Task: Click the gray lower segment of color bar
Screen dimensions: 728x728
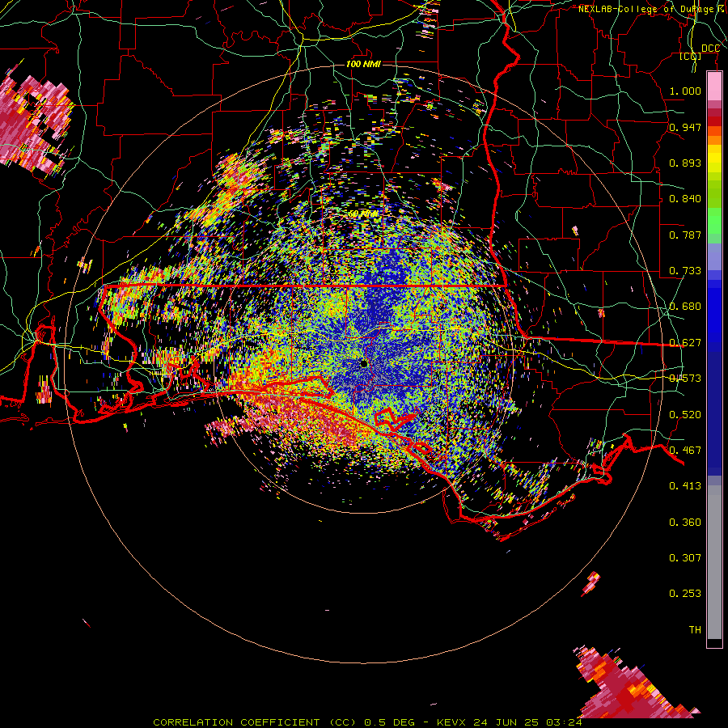Action: tap(714, 562)
